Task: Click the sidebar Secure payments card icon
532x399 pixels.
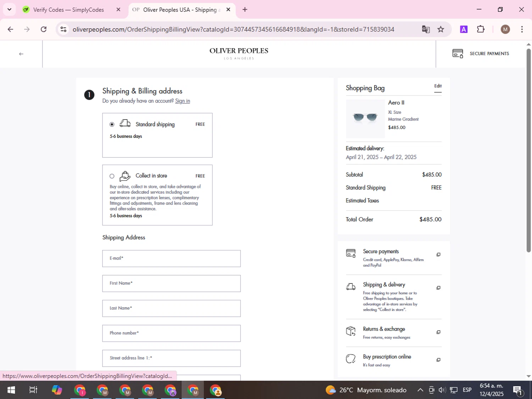Action: click(x=350, y=253)
